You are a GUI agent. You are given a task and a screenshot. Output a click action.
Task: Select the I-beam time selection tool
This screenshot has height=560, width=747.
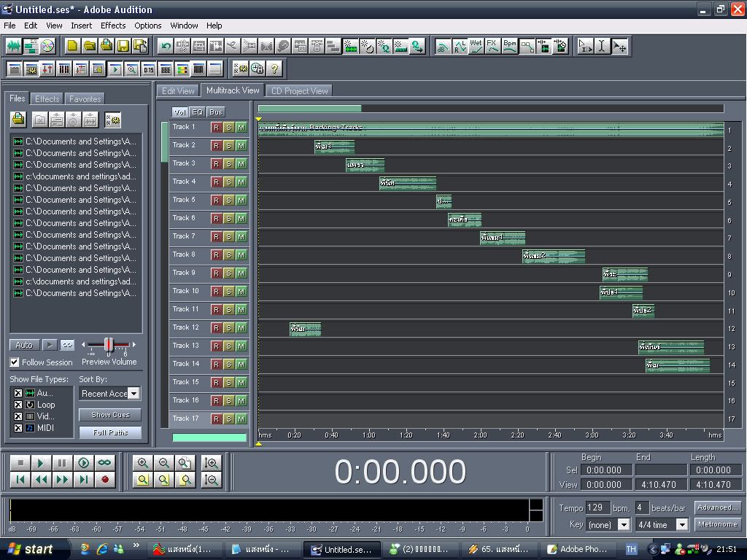(602, 46)
